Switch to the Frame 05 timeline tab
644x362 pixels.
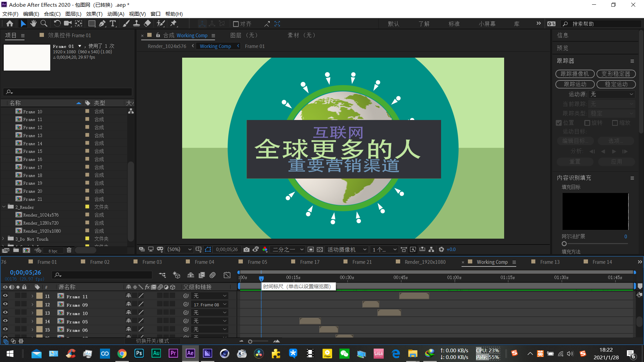(x=257, y=262)
